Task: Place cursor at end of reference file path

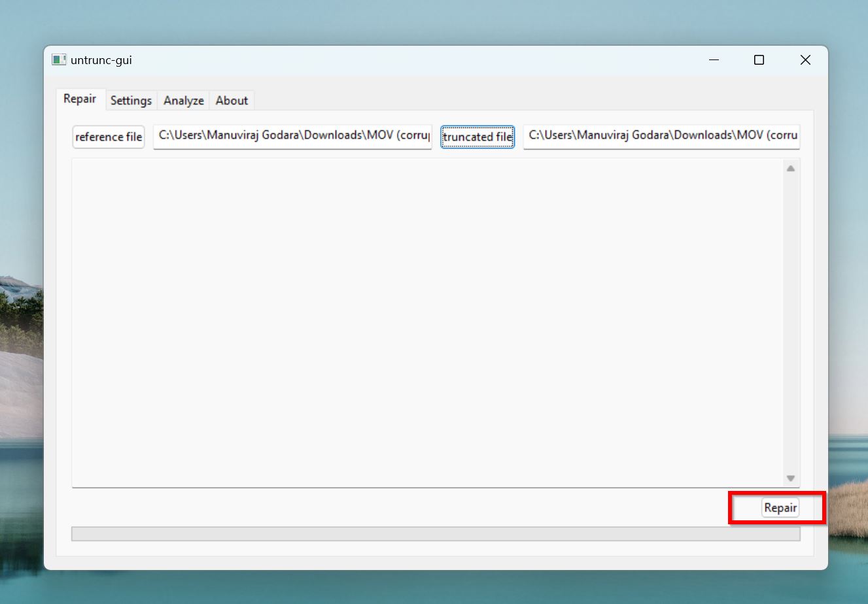Action: 425,136
